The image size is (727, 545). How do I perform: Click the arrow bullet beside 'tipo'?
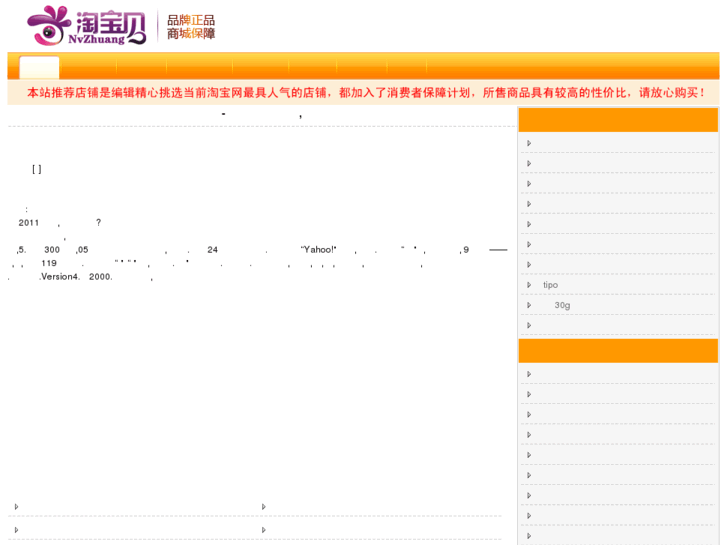pos(529,285)
